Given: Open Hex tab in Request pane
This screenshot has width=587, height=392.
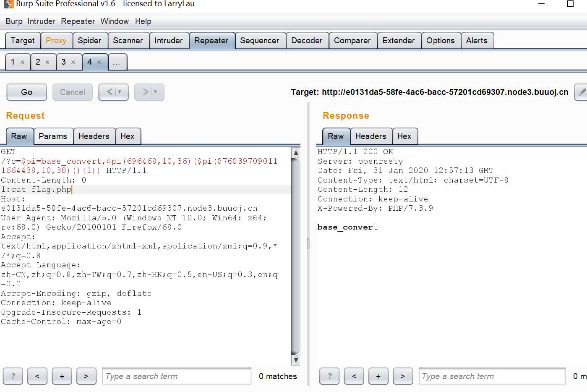Looking at the screenshot, I should (x=128, y=136).
